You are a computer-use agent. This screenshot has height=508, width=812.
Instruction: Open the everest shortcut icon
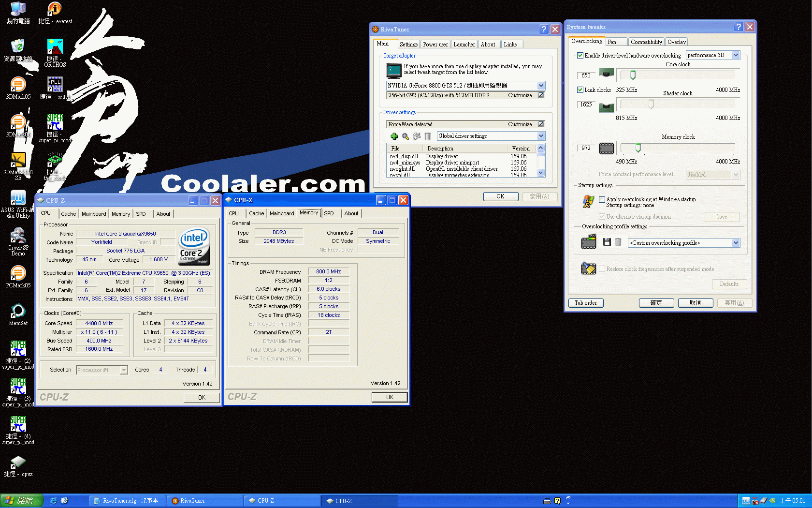tap(55, 12)
